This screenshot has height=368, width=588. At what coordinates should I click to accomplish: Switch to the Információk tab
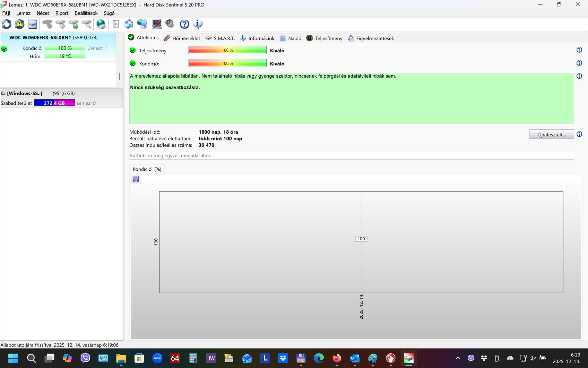pyautogui.click(x=257, y=38)
